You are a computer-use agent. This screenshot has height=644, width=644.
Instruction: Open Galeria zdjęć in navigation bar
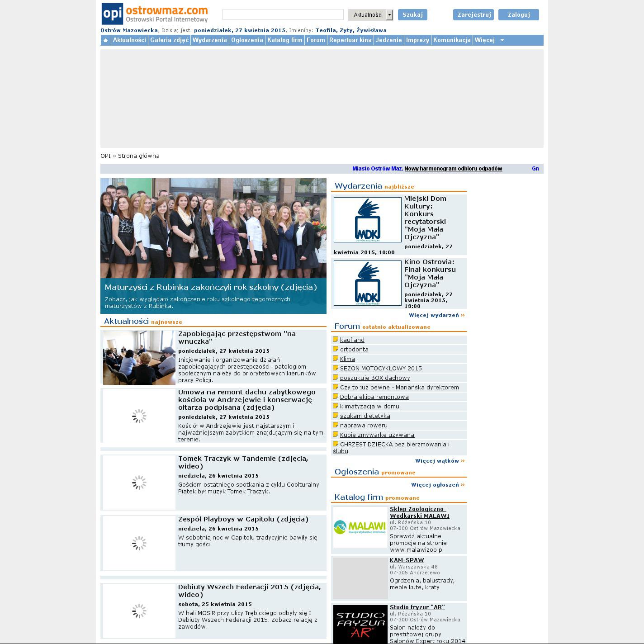169,40
